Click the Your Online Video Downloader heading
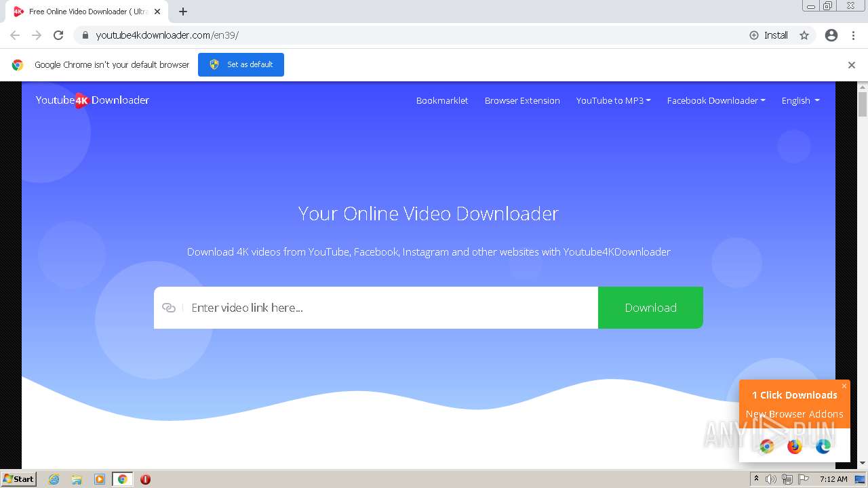 pos(429,213)
